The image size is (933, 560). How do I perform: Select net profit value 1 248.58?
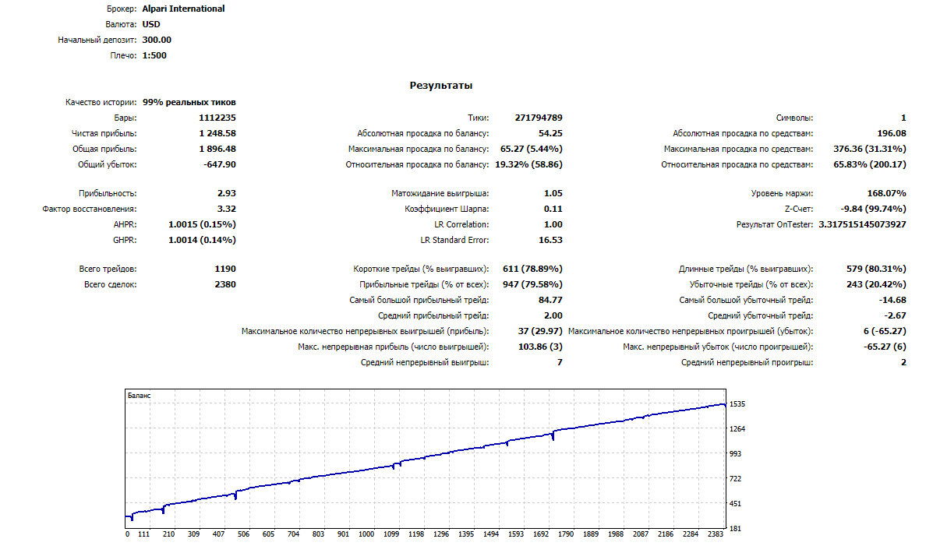(x=217, y=133)
